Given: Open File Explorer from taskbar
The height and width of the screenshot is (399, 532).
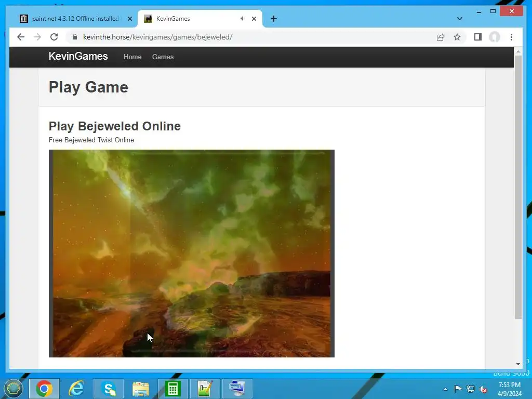Looking at the screenshot, I should point(141,389).
